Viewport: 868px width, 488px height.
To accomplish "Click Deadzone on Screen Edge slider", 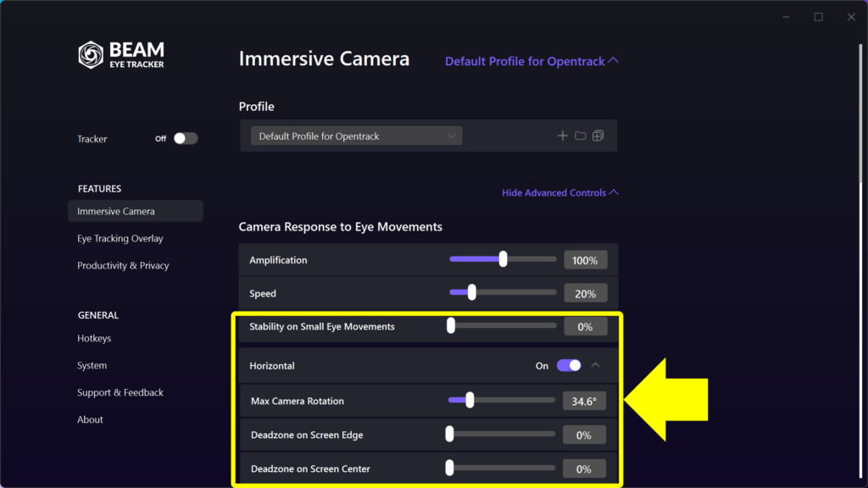I will click(x=501, y=434).
